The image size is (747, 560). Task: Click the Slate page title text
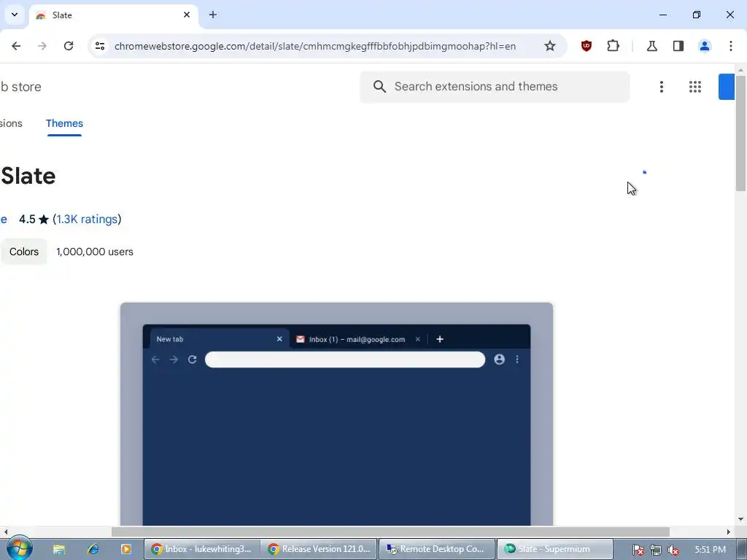28,176
